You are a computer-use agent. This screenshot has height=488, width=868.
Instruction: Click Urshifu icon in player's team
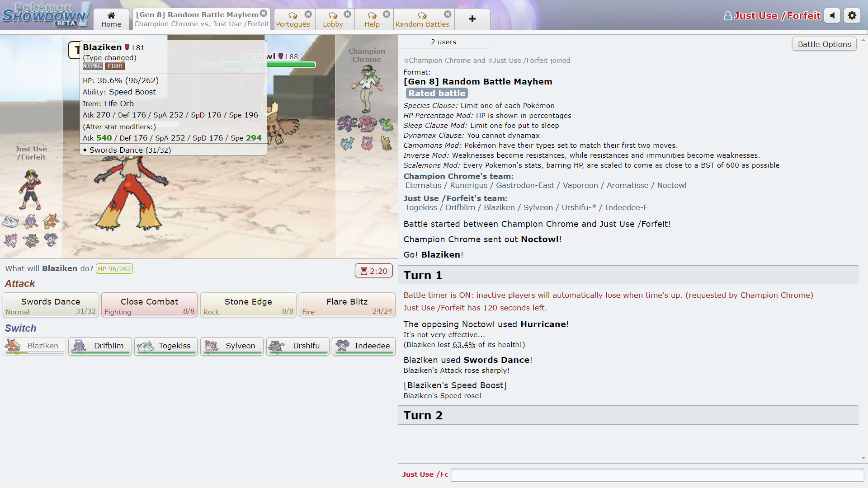click(x=31, y=240)
